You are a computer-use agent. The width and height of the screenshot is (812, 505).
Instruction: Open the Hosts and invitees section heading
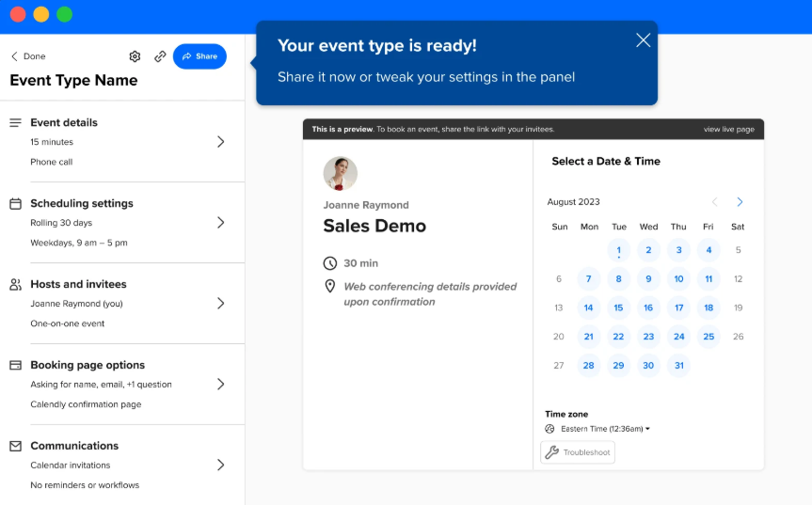79,284
